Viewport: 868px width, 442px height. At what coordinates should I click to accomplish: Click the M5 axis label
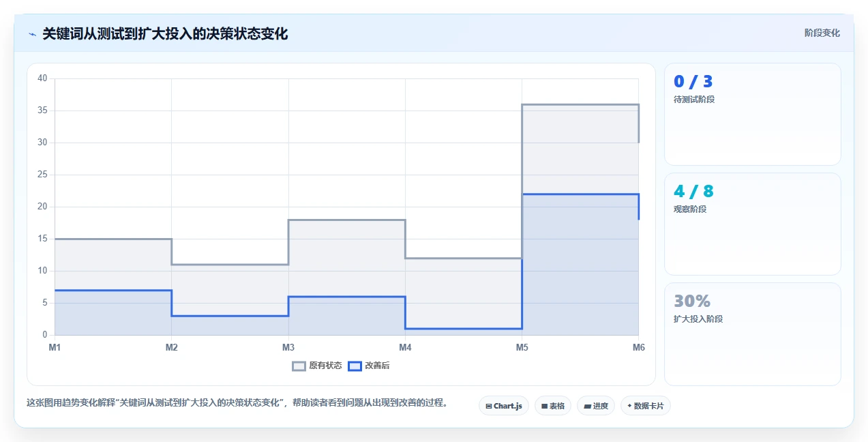[522, 348]
